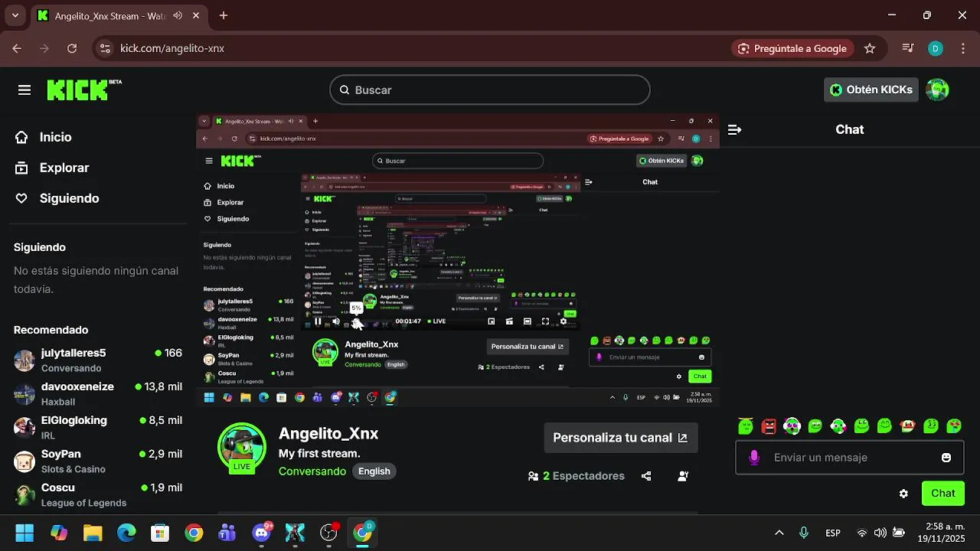Open the Kick hamburger menu
Viewport: 980px width, 551px height.
pos(24,90)
